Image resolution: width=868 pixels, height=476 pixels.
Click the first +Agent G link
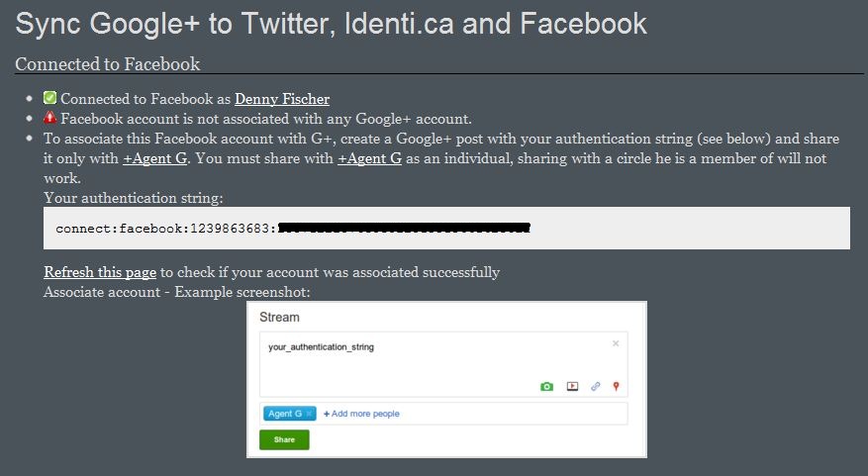click(x=155, y=158)
